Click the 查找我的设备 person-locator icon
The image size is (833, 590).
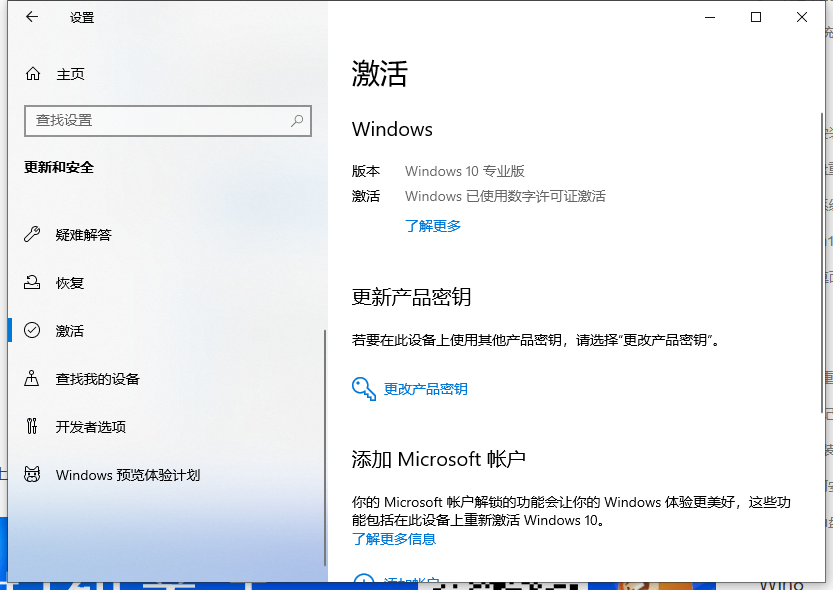pos(33,379)
